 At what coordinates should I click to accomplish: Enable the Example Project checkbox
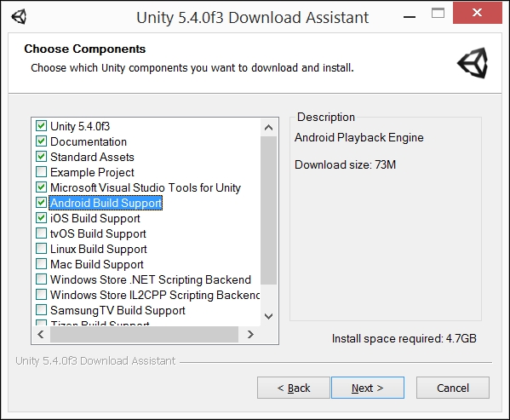[x=41, y=171]
